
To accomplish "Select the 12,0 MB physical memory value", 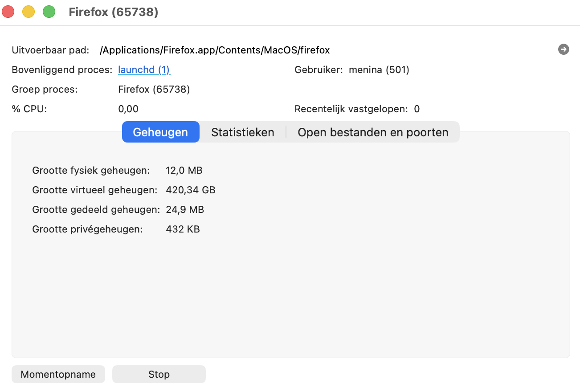I will (x=184, y=171).
